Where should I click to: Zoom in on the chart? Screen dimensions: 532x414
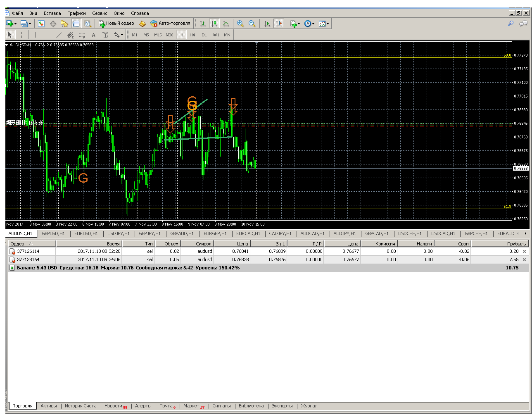point(240,24)
